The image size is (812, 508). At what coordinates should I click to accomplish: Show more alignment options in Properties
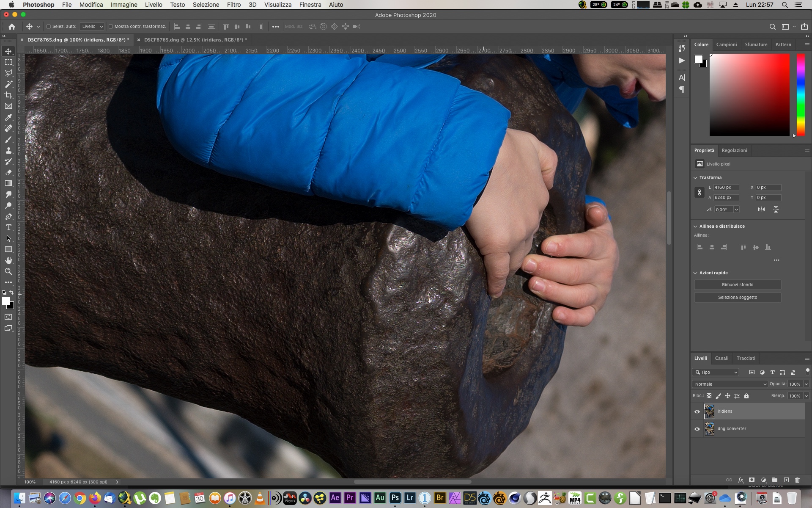point(776,260)
